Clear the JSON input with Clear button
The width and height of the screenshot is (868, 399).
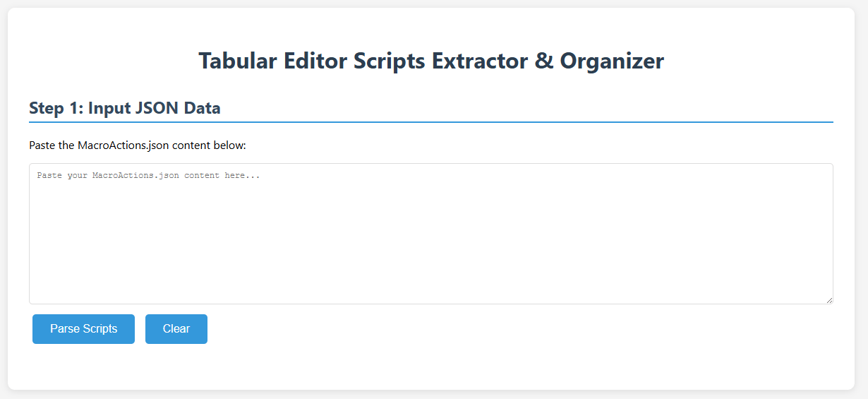pos(176,329)
